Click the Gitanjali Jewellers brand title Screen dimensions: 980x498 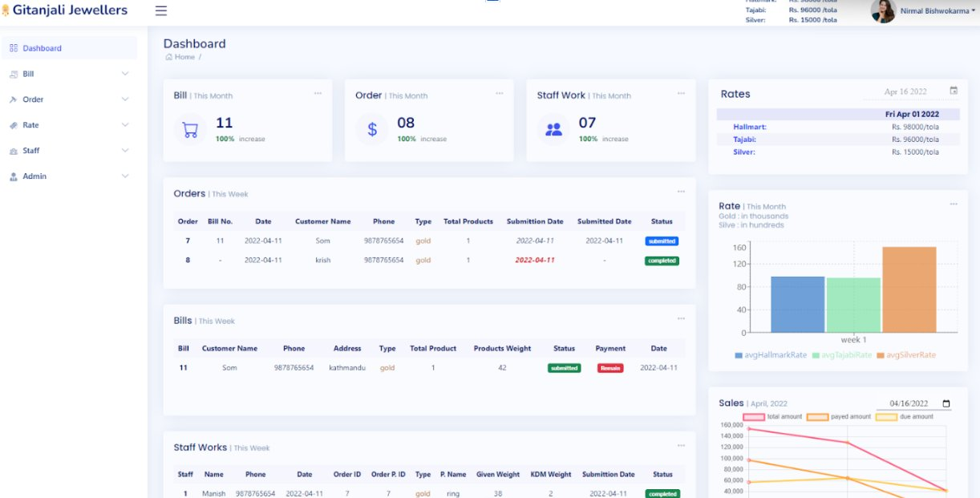pyautogui.click(x=70, y=10)
